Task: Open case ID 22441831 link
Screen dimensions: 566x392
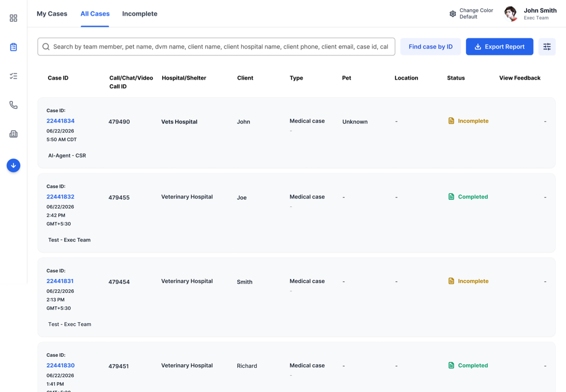Action: coord(60,281)
